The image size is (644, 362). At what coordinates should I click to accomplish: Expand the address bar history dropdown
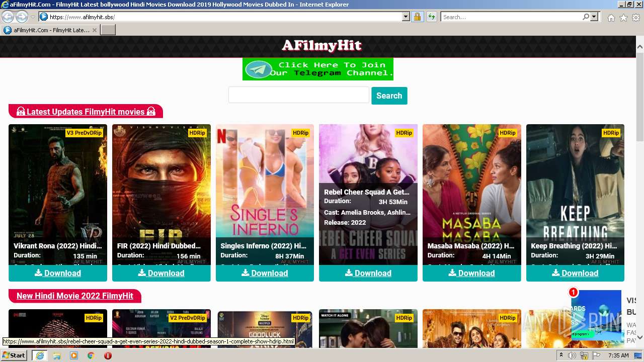[406, 17]
